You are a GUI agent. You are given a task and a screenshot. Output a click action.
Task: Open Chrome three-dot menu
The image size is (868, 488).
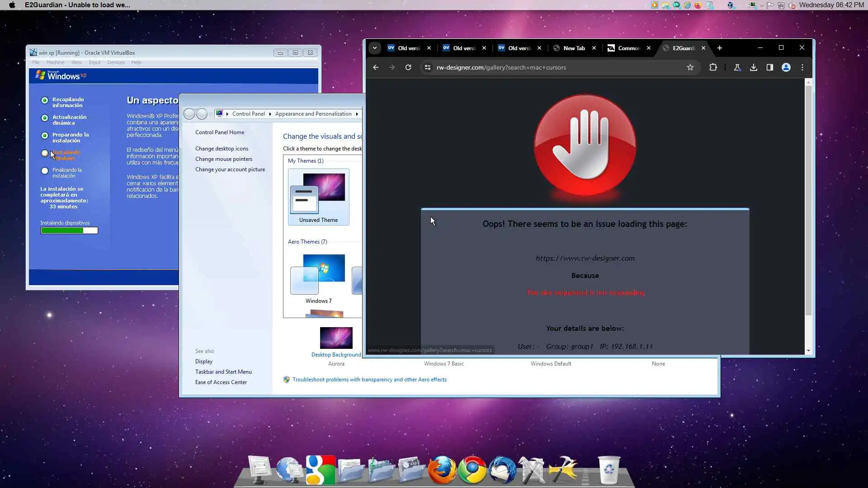point(802,67)
